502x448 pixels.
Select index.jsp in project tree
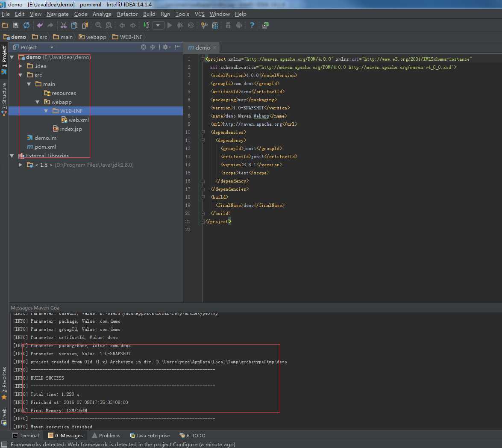tap(68, 129)
